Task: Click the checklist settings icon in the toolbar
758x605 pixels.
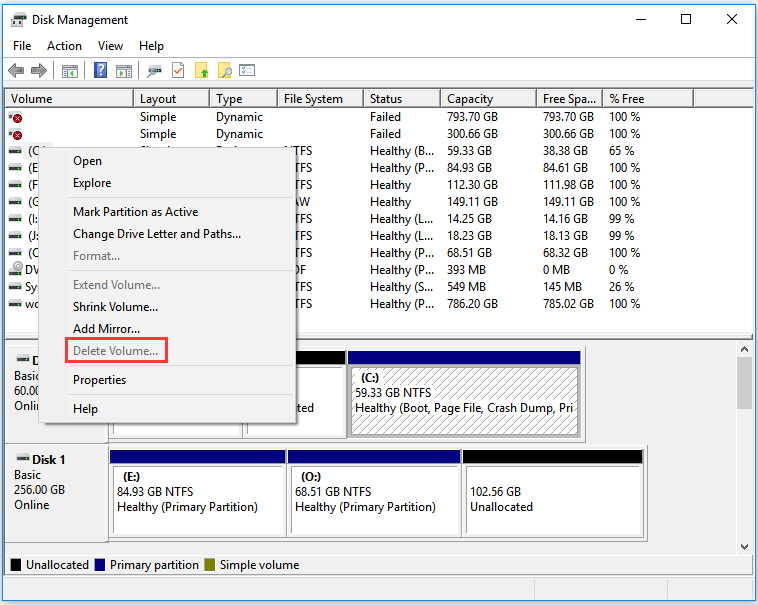Action: 247,71
